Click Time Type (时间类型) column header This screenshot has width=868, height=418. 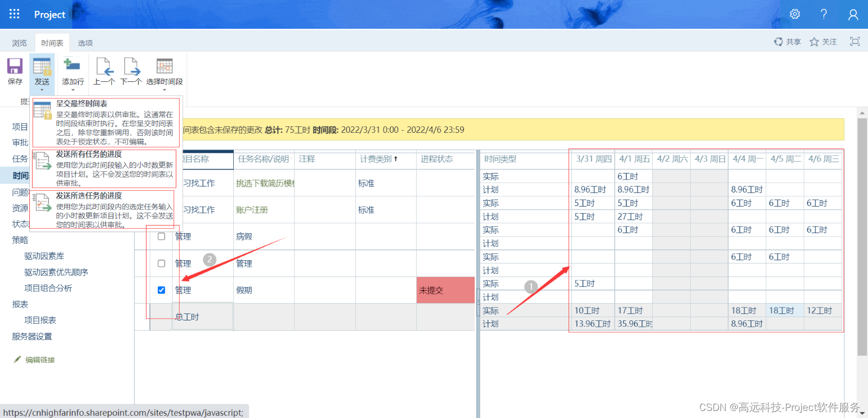pyautogui.click(x=525, y=159)
